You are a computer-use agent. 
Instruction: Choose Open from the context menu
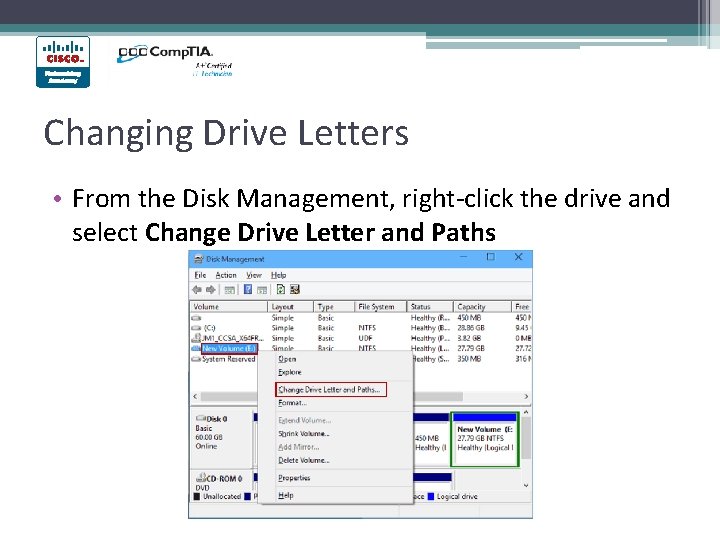click(x=335, y=359)
